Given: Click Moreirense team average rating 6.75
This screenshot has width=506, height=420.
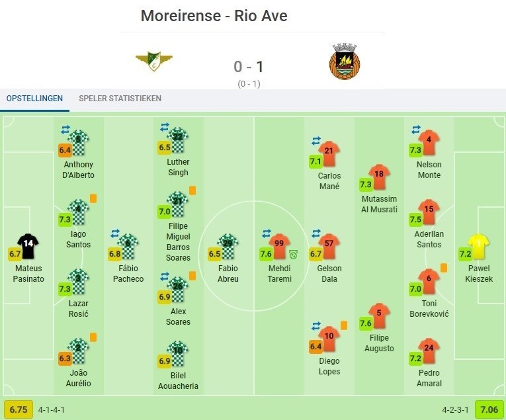Looking at the screenshot, I should [18, 409].
